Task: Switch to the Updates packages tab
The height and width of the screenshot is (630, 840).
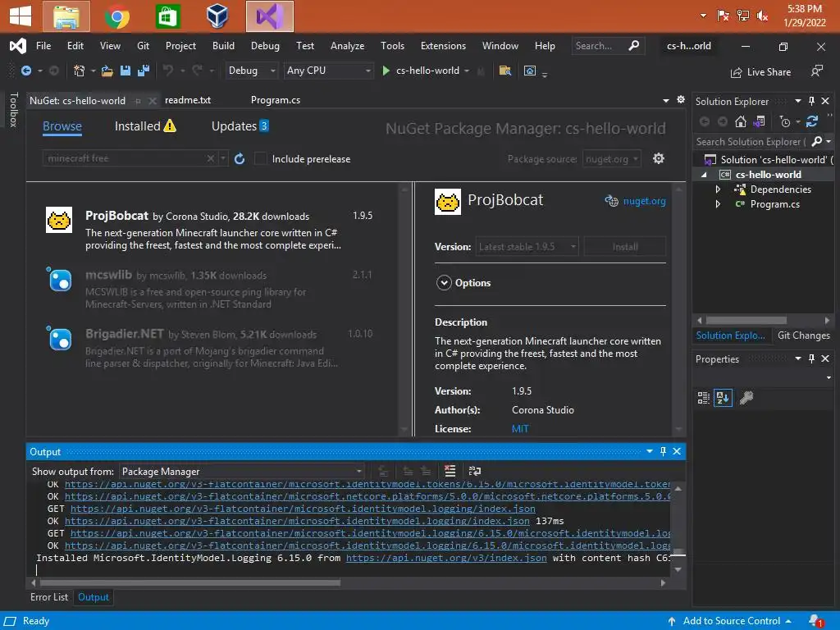Action: 240,126
